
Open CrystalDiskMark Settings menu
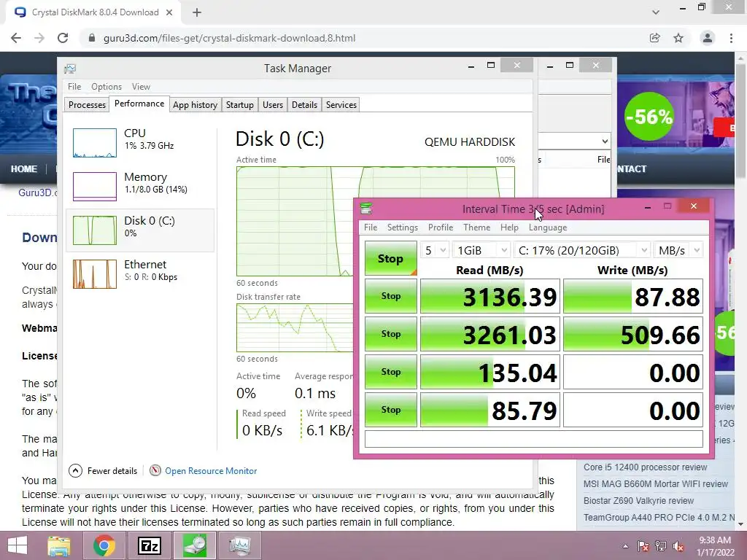pyautogui.click(x=403, y=227)
